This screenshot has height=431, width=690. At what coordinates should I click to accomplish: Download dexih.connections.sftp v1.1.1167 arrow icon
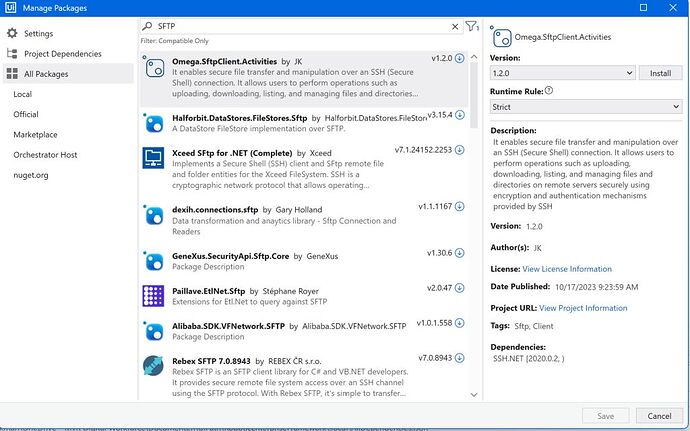coord(459,206)
